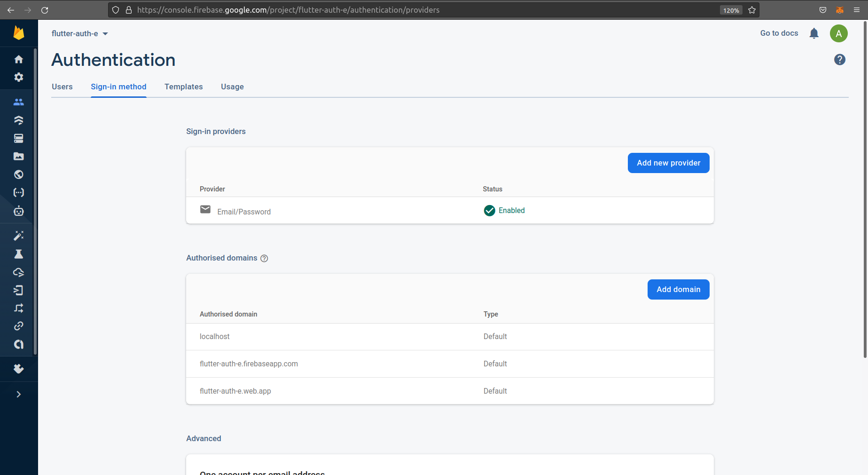
Task: Click the site lock icon in address bar
Action: pyautogui.click(x=129, y=10)
